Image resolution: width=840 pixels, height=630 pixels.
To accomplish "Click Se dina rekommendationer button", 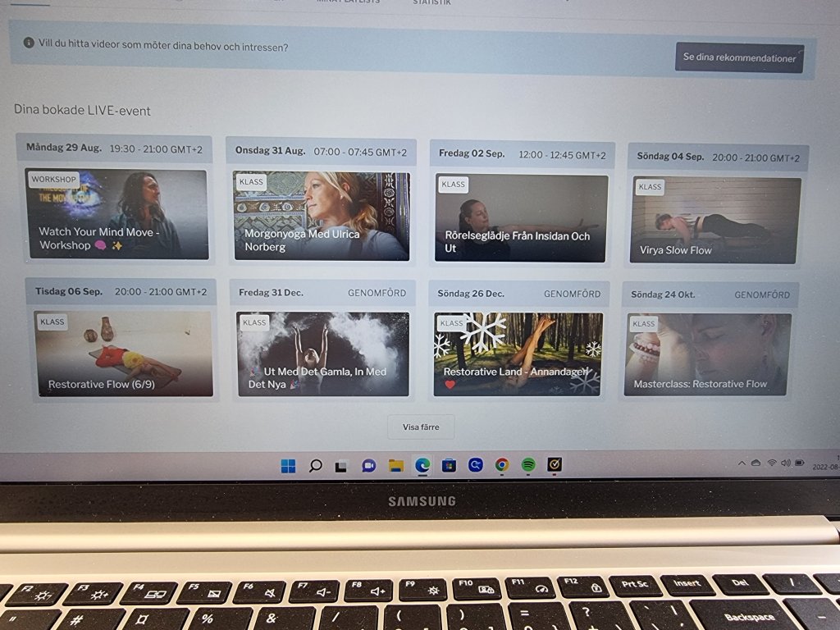I will (x=739, y=58).
